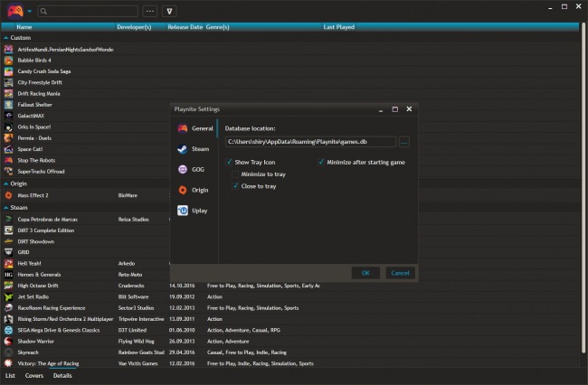Select Victory: The Age of Racing icon
Screen dimensions: 588x385
8,363
